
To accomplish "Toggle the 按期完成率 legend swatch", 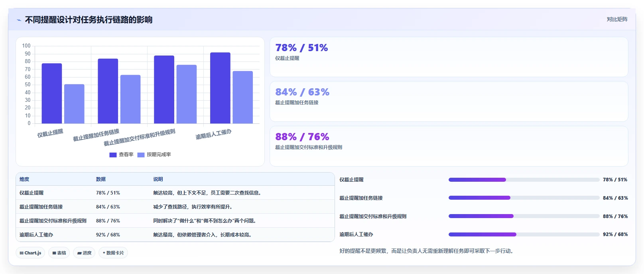I will 141,155.
